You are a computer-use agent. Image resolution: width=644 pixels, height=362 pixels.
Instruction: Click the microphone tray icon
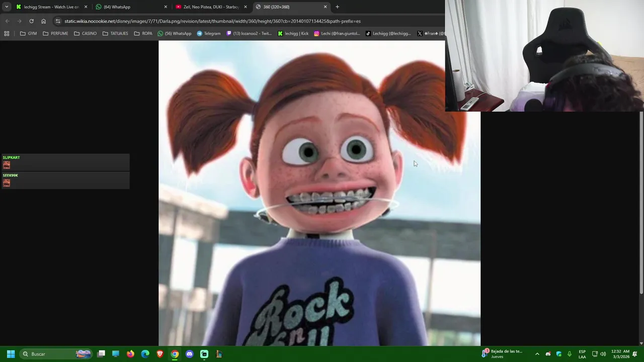tap(569, 354)
